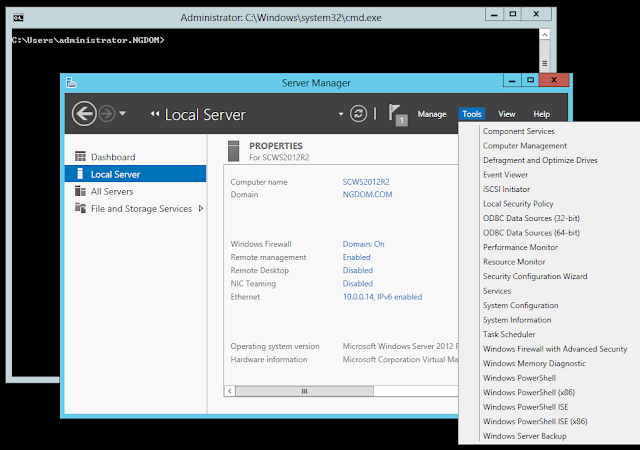The width and height of the screenshot is (640, 450).
Task: Click the Hardware information label
Action: coord(269,359)
